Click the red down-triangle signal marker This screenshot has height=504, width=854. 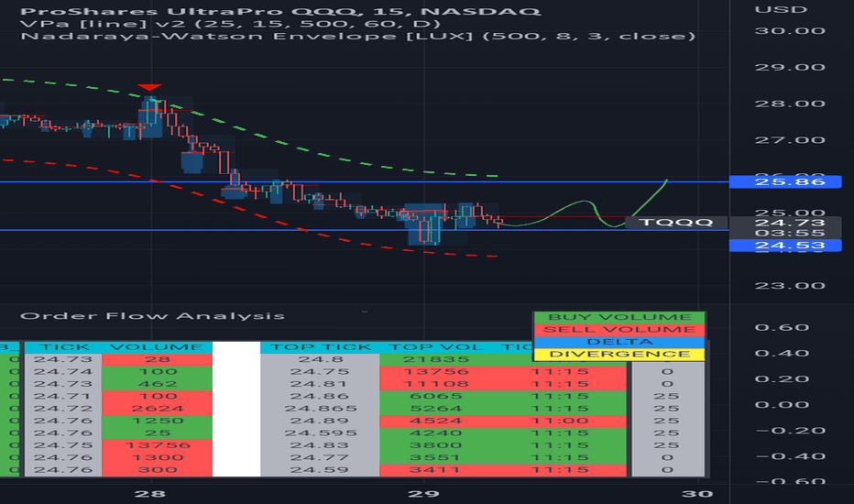[148, 87]
